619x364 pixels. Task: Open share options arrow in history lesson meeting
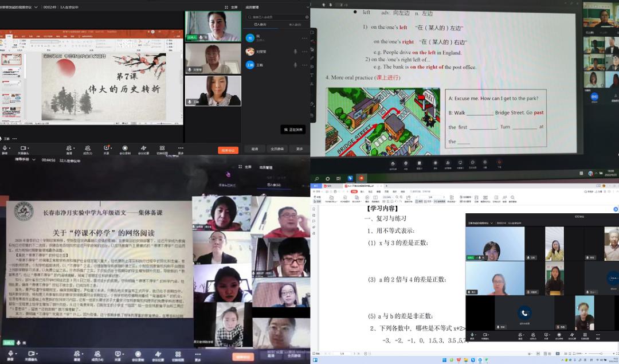[x=111, y=148]
